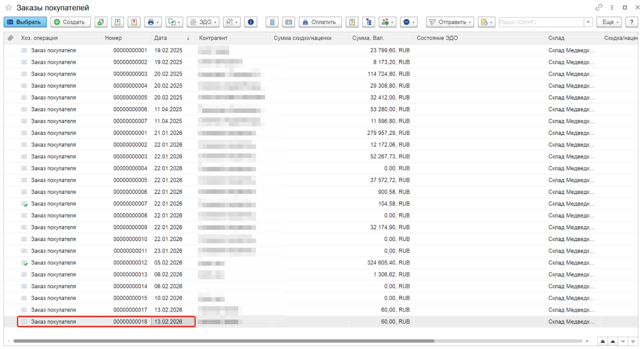Open the help question mark button
Screen dimensions: 644x349
pyautogui.click(x=631, y=22)
